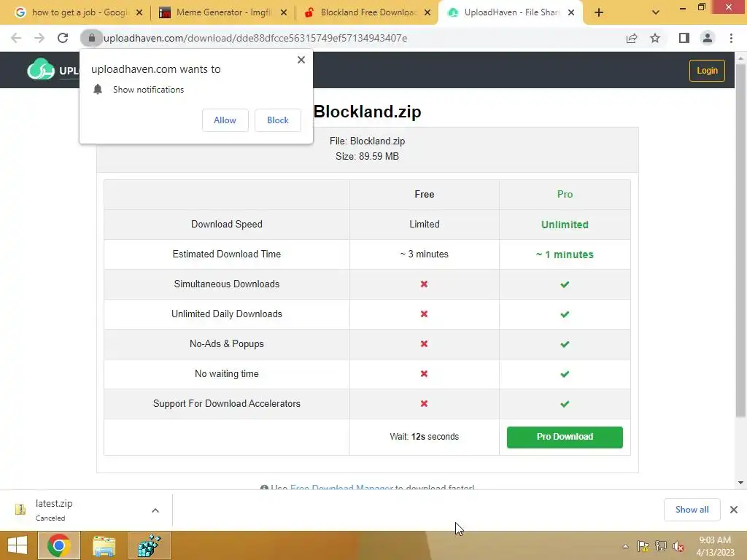This screenshot has height=560, width=747.
Task: Switch to the 'how to get a job' tab
Action: (79, 12)
